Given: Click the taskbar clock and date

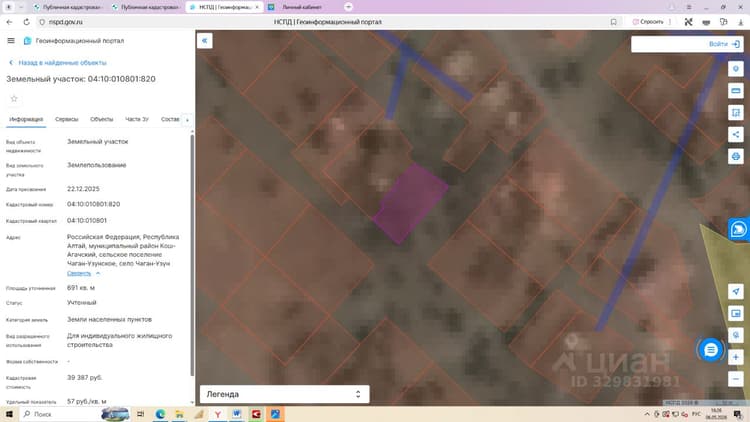Looking at the screenshot, I should tap(716, 414).
